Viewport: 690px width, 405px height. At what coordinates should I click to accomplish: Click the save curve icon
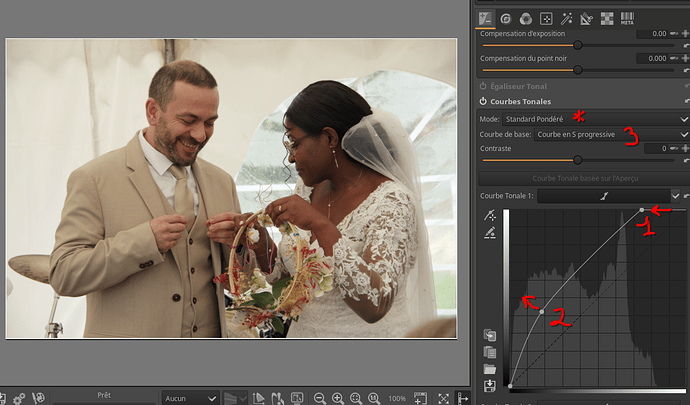490,386
